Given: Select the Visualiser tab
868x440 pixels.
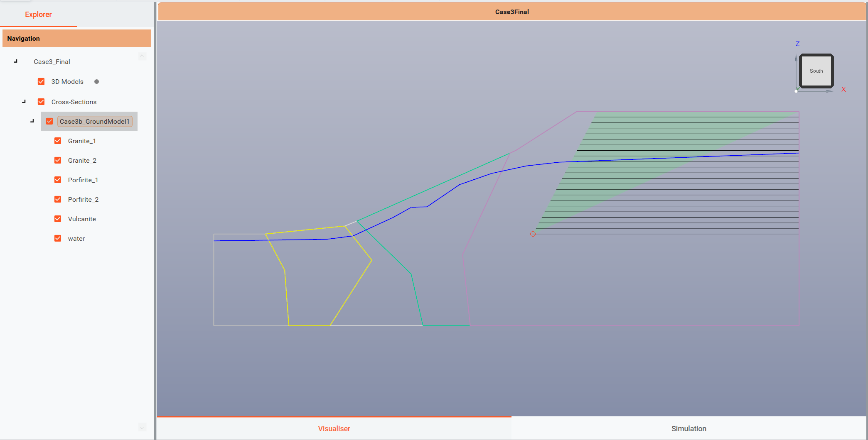Looking at the screenshot, I should tap(334, 429).
